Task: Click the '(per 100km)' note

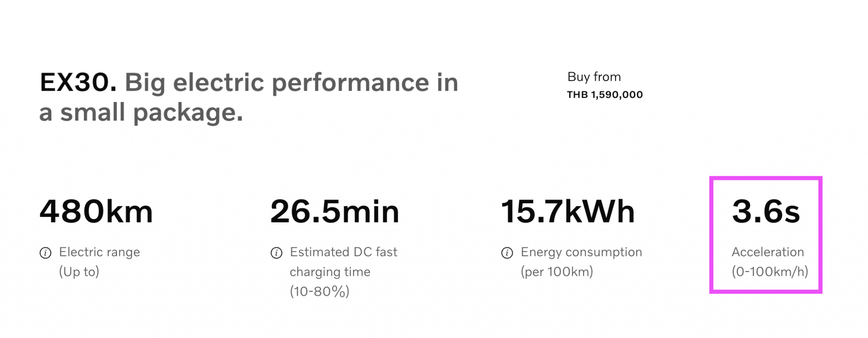Action: tap(557, 272)
